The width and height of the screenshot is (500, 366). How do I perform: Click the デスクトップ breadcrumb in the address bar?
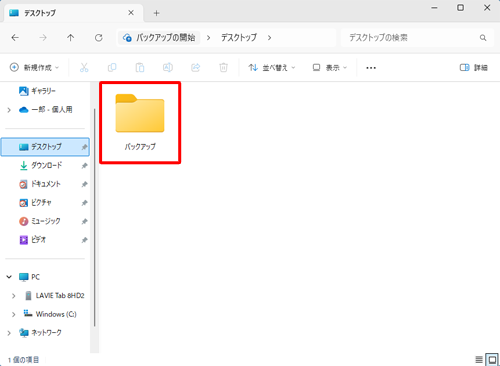239,38
